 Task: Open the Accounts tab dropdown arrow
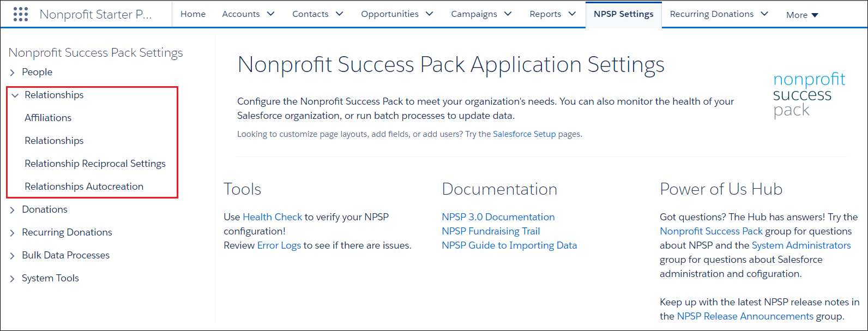[x=271, y=14]
